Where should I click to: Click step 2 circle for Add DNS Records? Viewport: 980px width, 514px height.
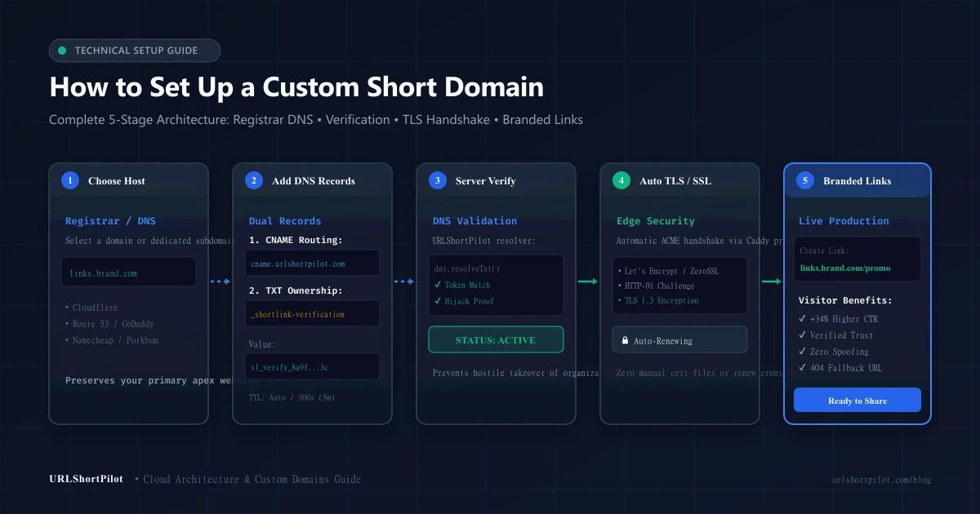point(254,180)
